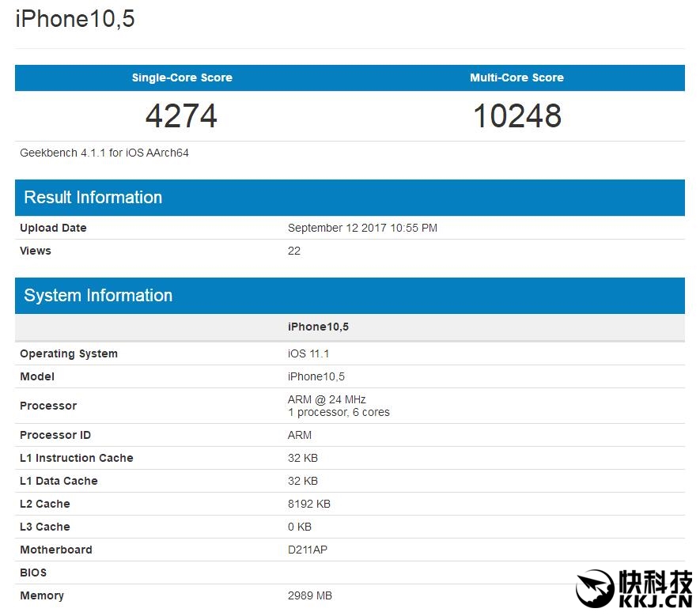Viewport: 700px width, 616px height.
Task: Click the 0 KB value
Action: coord(300,527)
